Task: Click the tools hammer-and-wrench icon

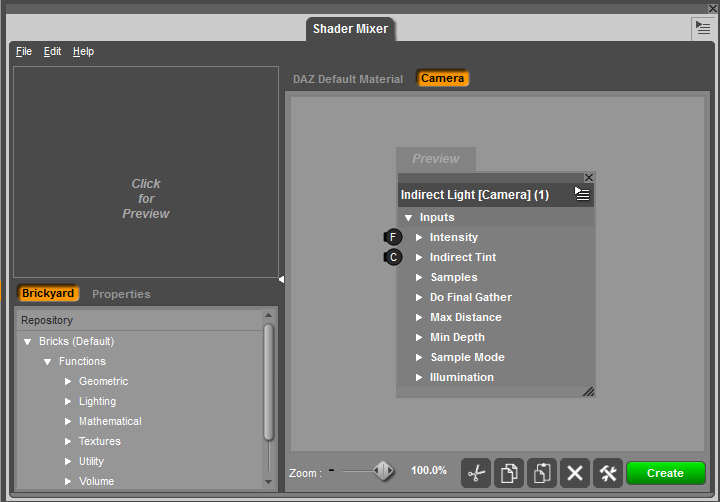Action: click(608, 473)
